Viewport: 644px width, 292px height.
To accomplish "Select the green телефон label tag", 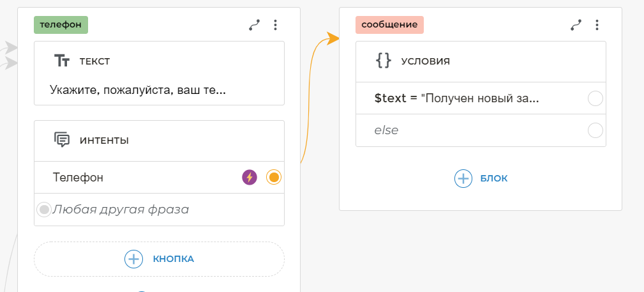I will click(61, 24).
